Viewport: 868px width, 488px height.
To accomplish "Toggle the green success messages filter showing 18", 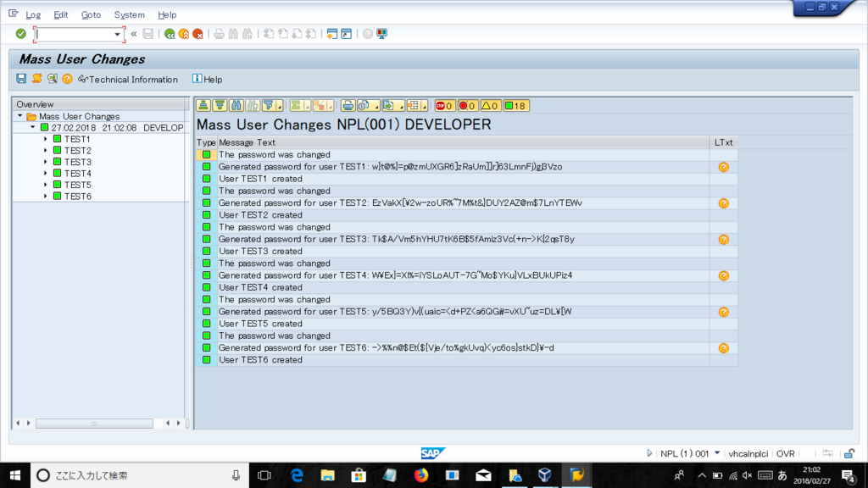I will point(516,105).
